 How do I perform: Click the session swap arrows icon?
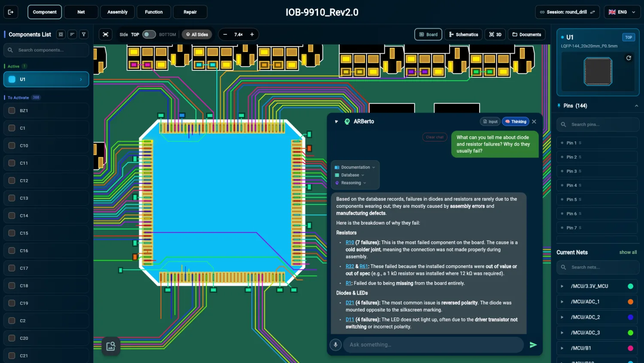click(x=592, y=12)
